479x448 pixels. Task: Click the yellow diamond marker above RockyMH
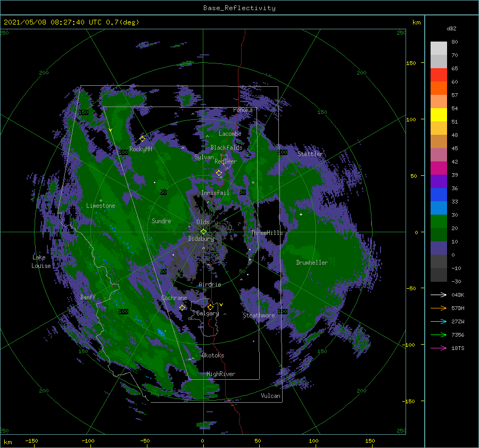[142, 139]
